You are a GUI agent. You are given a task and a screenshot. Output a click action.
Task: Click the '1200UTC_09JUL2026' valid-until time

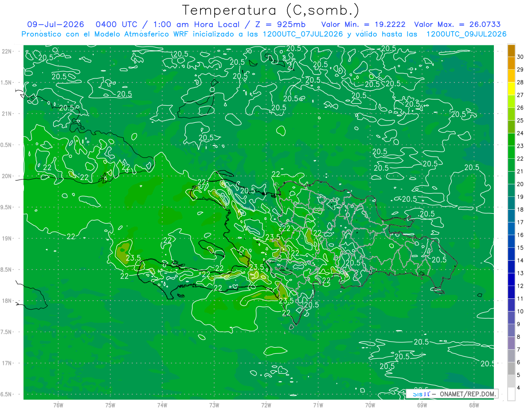pos(466,34)
